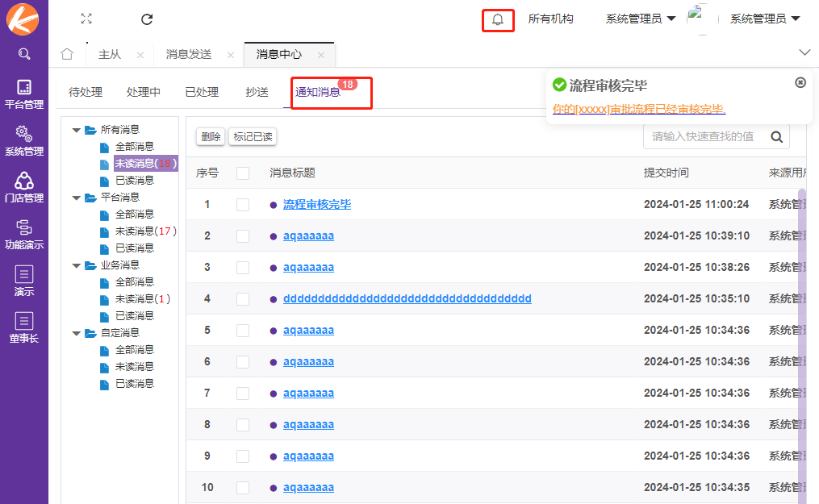Viewport: 819px width, 504px height.
Task: Switch to the 待处理 tab
Action: [86, 92]
